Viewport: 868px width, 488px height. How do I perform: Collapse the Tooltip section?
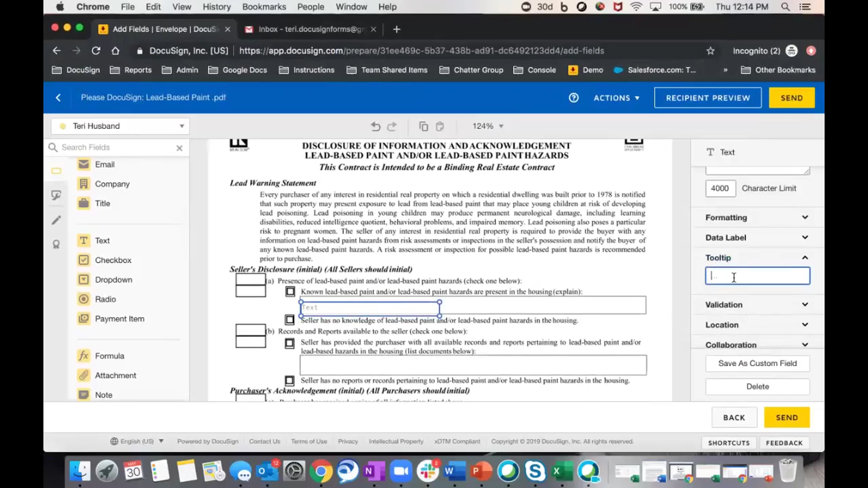click(757, 258)
